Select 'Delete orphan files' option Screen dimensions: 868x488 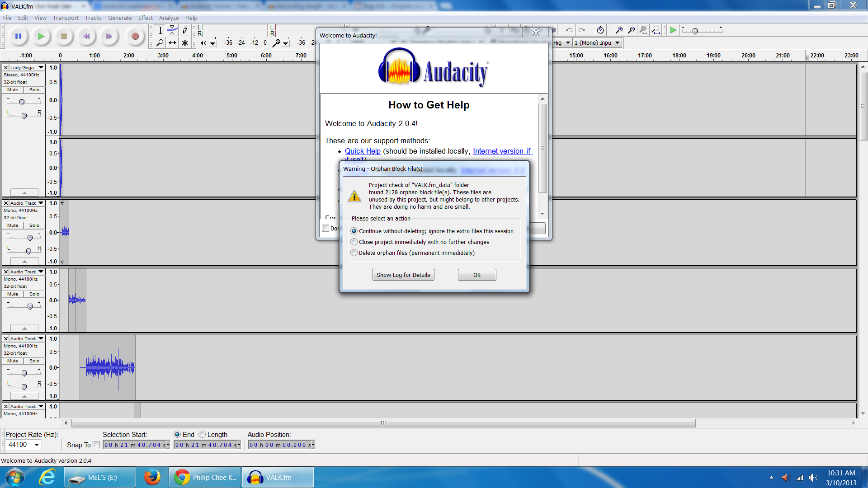point(354,253)
